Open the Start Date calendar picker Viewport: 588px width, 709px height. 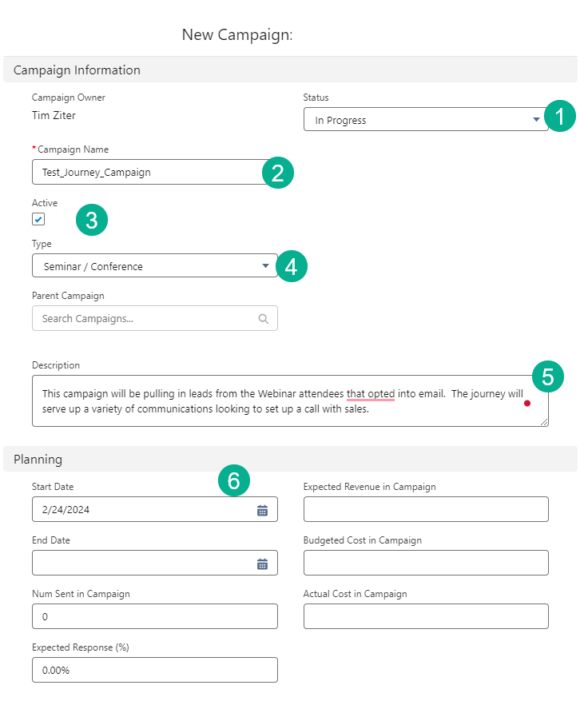pyautogui.click(x=262, y=509)
